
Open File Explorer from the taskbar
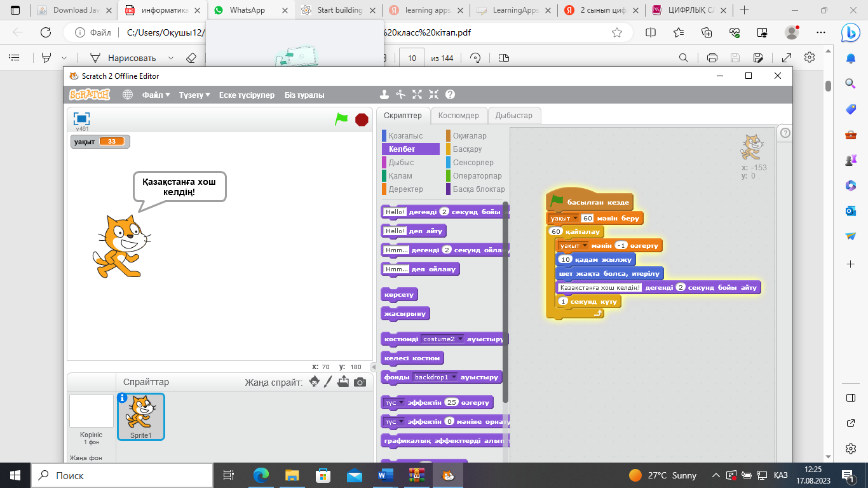pyautogui.click(x=292, y=475)
